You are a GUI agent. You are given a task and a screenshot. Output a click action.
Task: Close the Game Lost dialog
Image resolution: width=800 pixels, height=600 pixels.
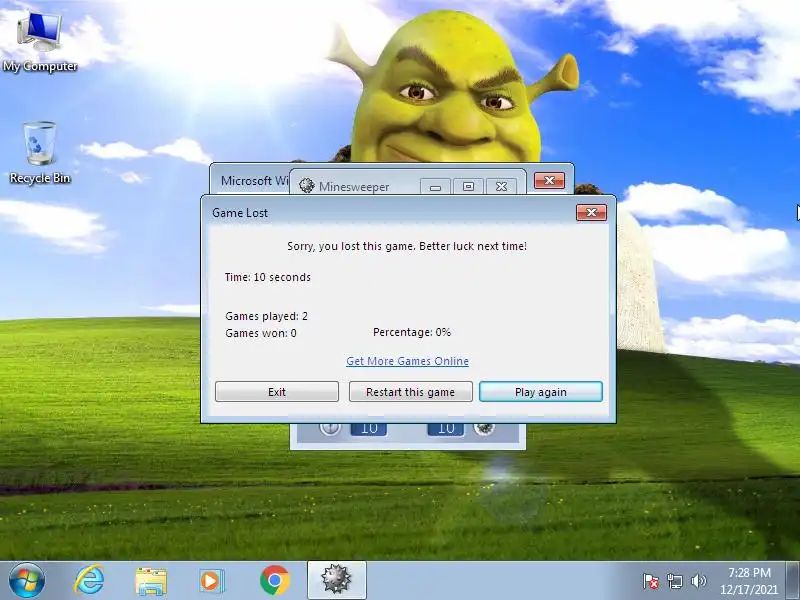(x=591, y=213)
